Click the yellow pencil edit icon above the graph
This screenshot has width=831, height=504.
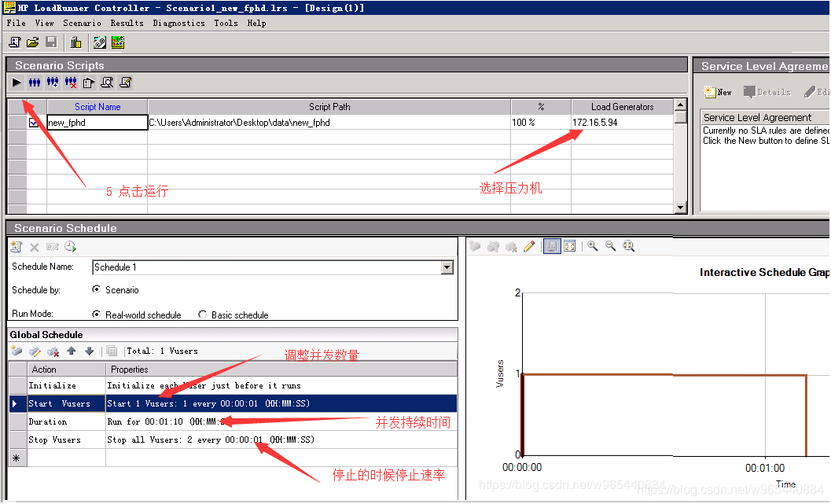528,246
